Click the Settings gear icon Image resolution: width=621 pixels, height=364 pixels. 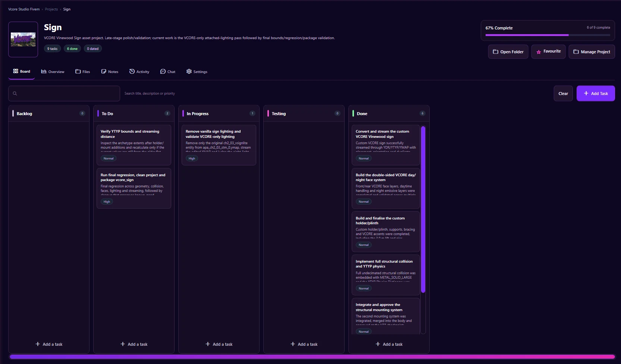tap(189, 72)
